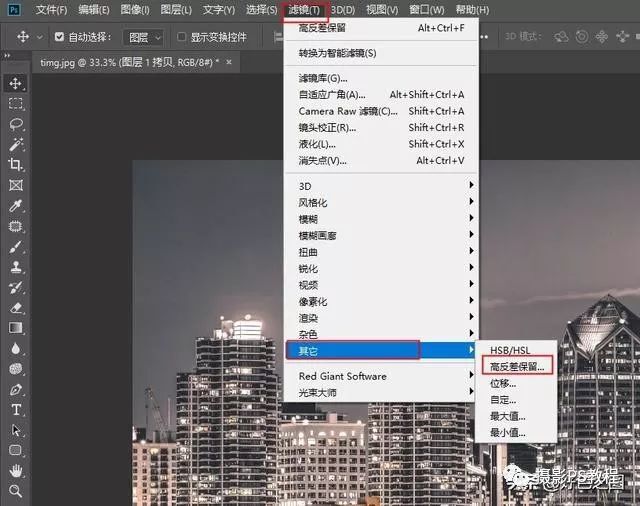Viewport: 640px width, 506px height.
Task: Open the 图像(I) menu
Action: tap(136, 10)
